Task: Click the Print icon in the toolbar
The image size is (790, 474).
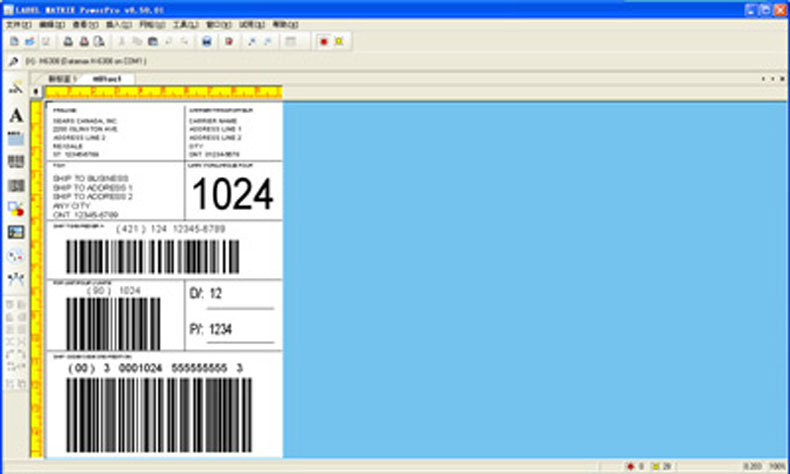Action: tap(68, 41)
